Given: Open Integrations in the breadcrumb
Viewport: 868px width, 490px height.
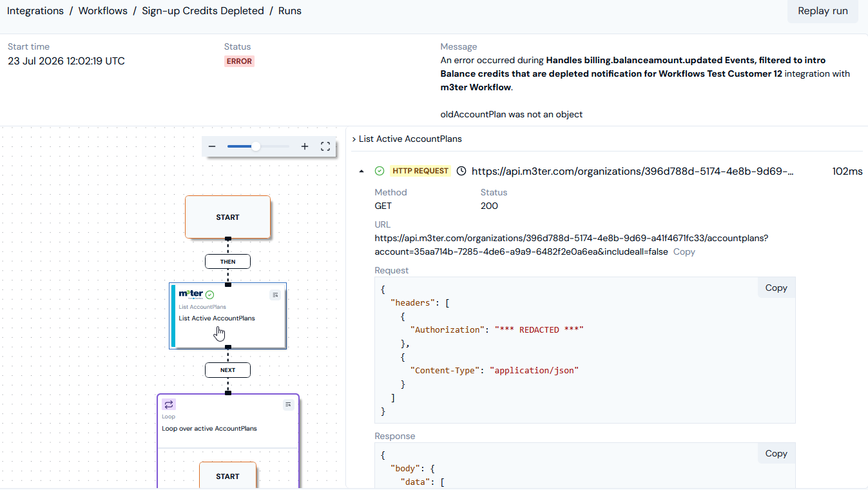Looking at the screenshot, I should click(x=35, y=11).
